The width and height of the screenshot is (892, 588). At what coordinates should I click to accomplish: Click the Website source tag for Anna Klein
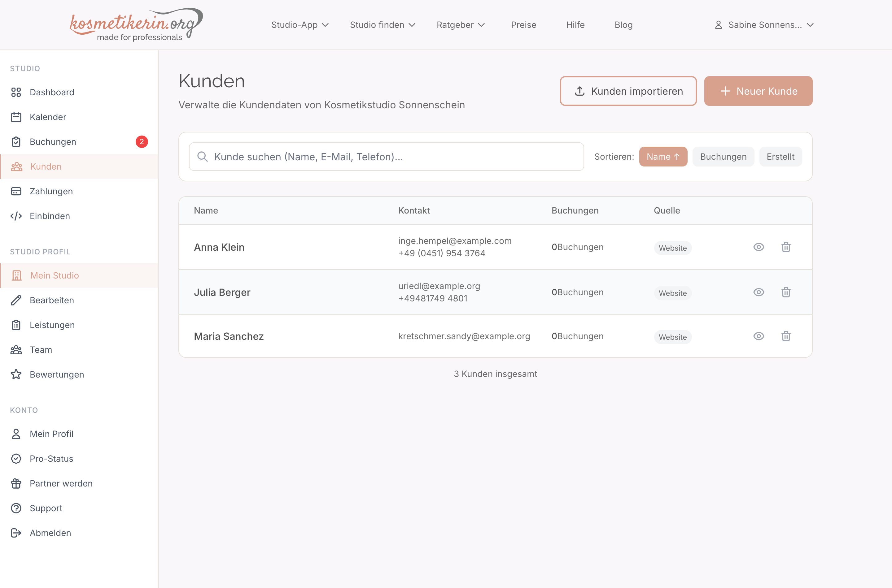pyautogui.click(x=672, y=248)
